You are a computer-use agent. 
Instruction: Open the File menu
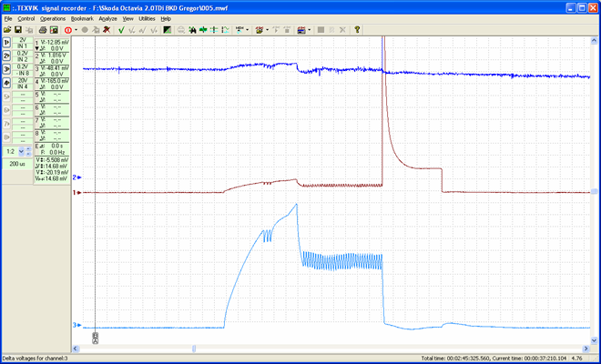(x=8, y=19)
